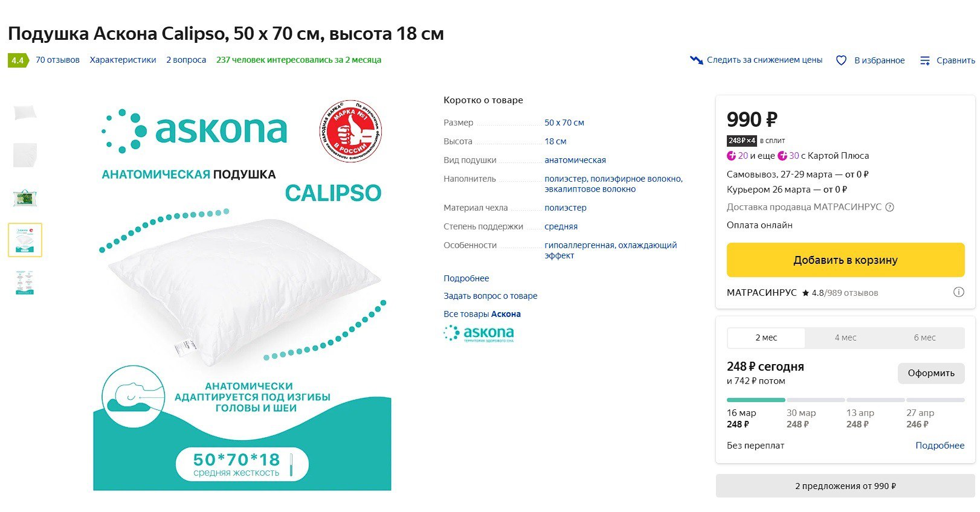
Task: Click the seller rating star
Action: (805, 293)
